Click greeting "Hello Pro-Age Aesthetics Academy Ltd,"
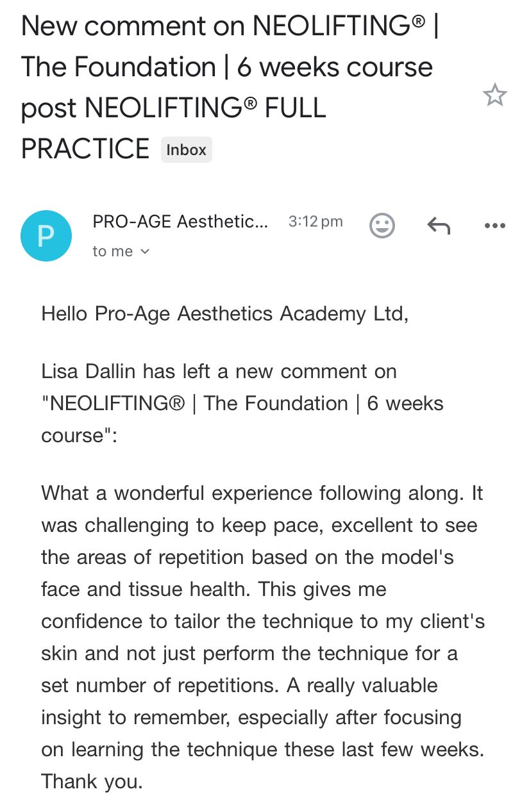The image size is (531, 812). click(224, 314)
